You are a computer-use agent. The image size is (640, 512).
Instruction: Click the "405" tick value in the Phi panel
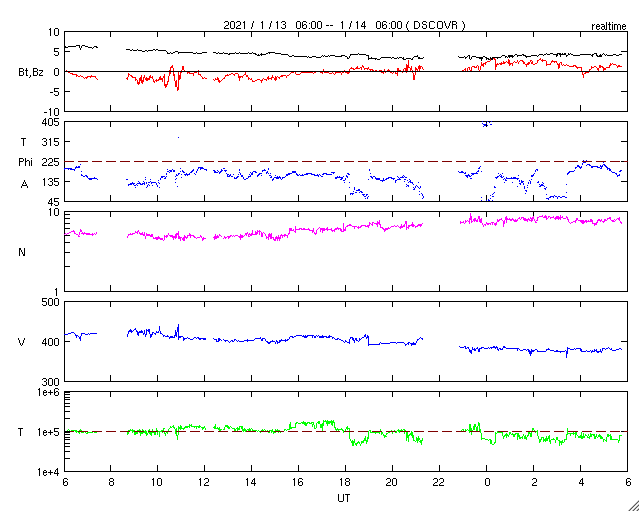click(52, 122)
